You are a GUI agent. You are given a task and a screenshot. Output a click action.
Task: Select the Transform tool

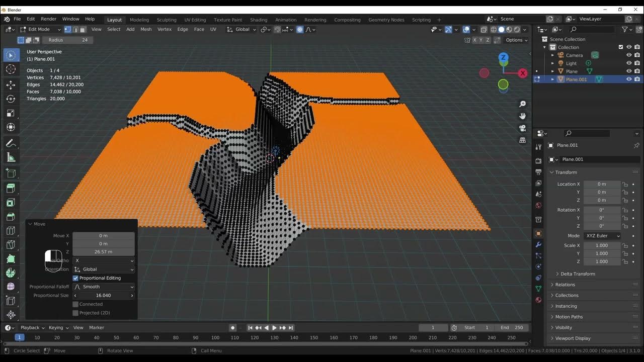pyautogui.click(x=11, y=127)
